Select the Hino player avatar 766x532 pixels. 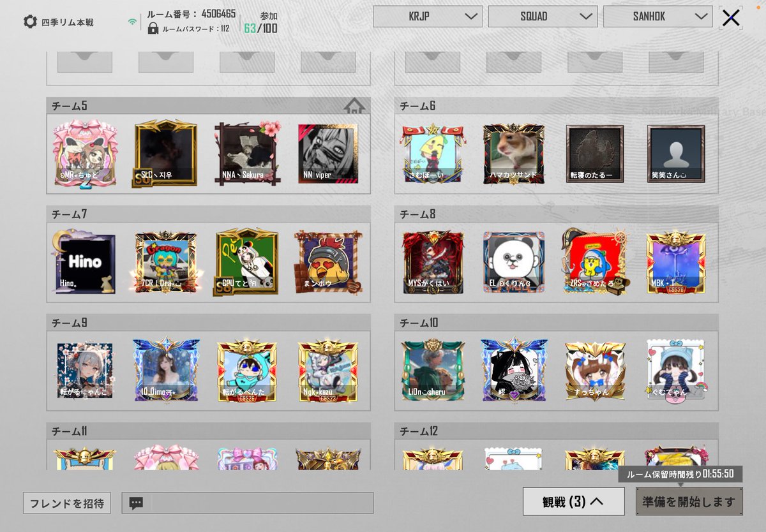click(x=85, y=263)
